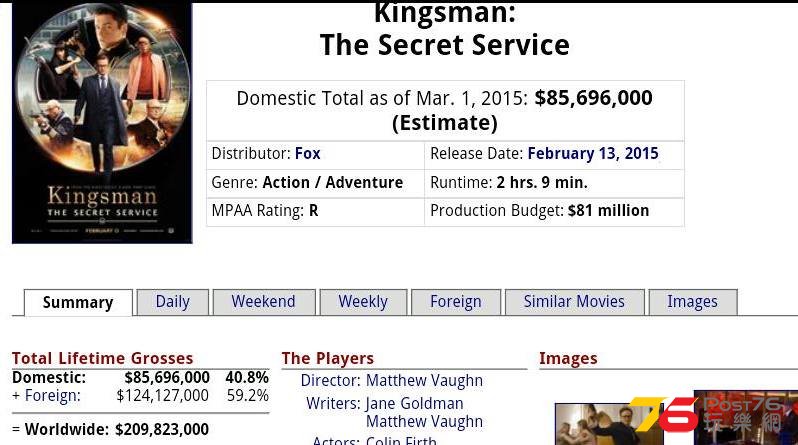Select the Summary tab
This screenshot has height=445, width=798.
coord(78,302)
